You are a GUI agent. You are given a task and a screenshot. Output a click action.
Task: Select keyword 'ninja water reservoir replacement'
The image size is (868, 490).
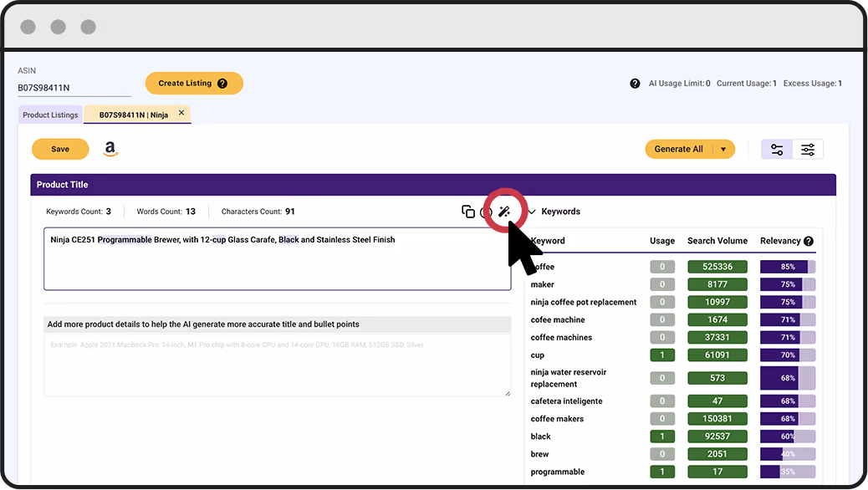point(569,378)
